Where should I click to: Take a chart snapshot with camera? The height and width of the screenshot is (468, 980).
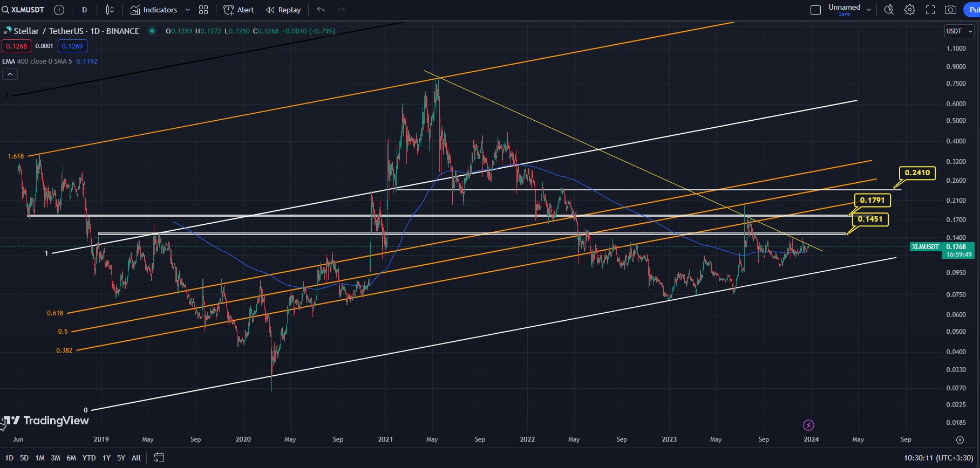tap(951, 10)
